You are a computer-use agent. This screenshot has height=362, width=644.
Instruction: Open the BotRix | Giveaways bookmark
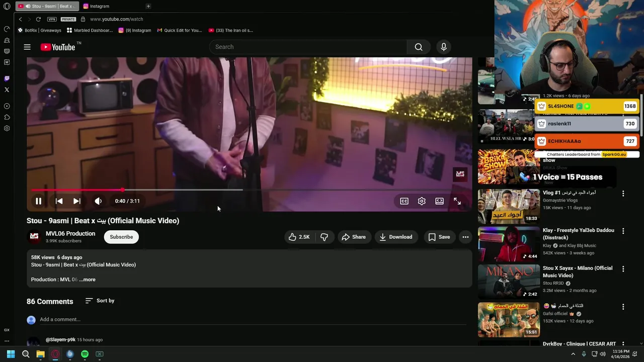pos(39,30)
